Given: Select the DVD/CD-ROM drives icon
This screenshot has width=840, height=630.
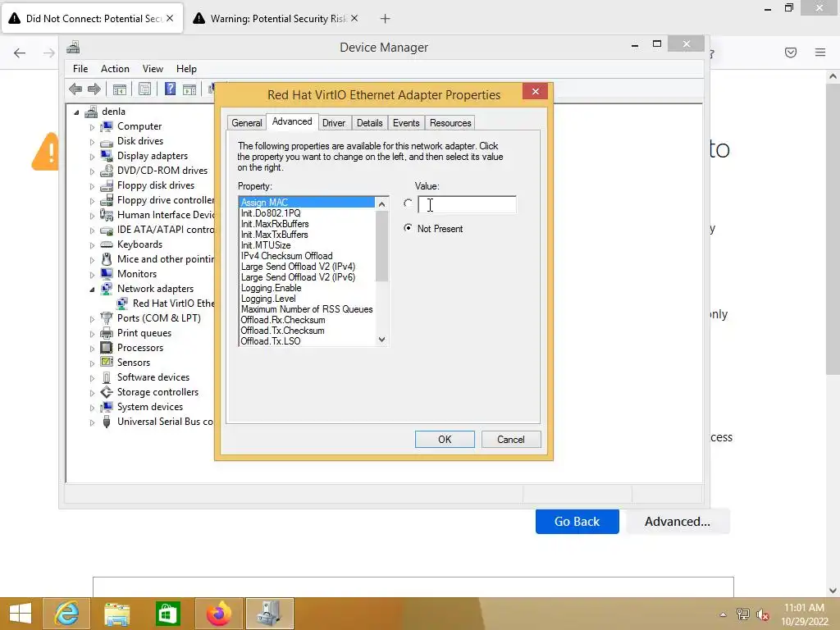Looking at the screenshot, I should [107, 171].
